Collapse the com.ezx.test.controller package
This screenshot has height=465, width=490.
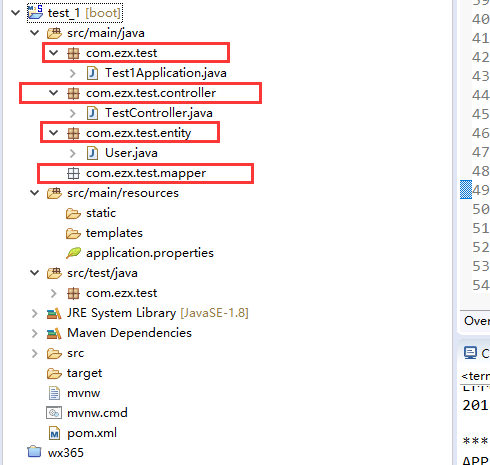coord(53,93)
